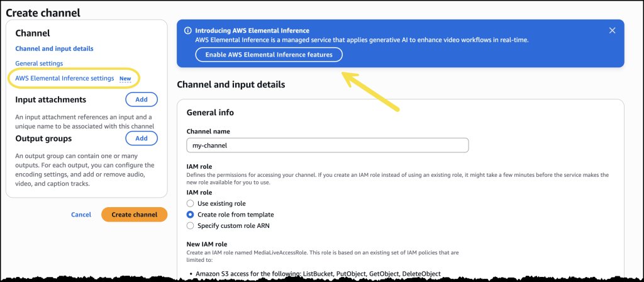Screen dimensions: 644x282
Task: Focus the Channel name input field
Action: (x=327, y=145)
